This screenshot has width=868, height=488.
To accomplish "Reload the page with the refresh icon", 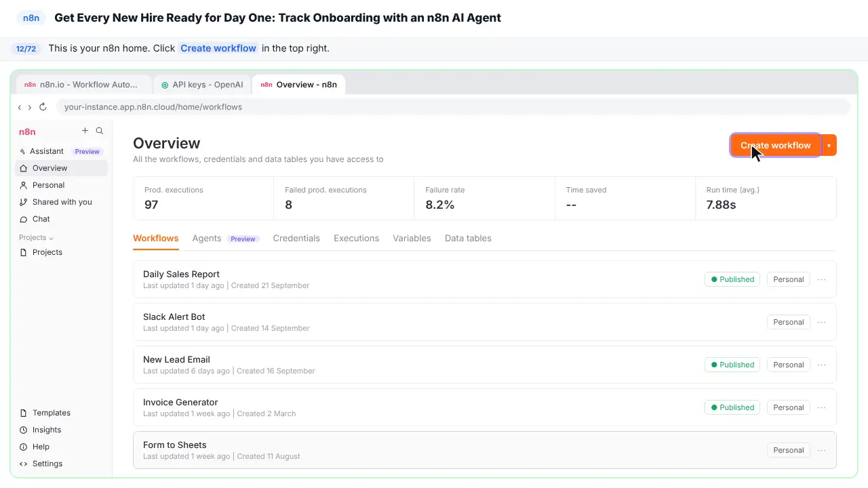I will coord(43,107).
